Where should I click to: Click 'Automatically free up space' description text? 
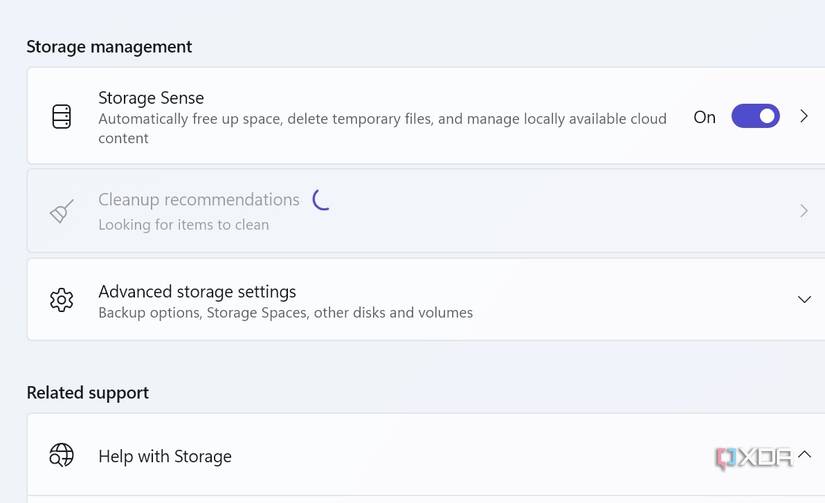click(383, 128)
